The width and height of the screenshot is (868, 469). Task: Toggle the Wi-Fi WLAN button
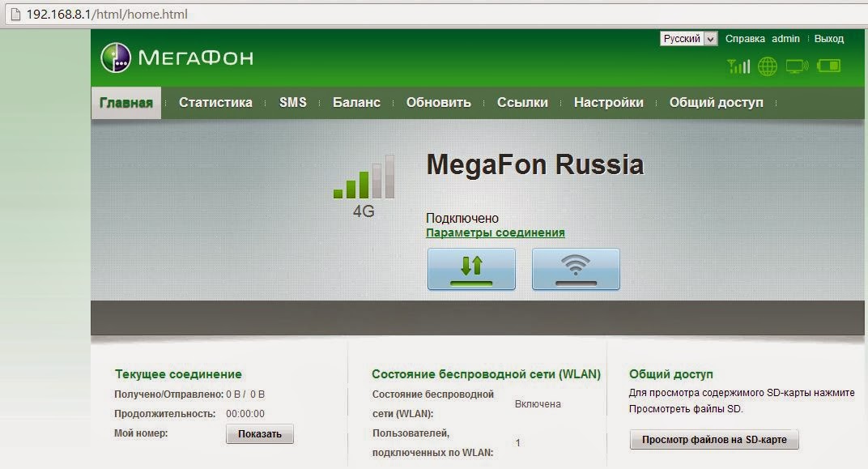tap(576, 269)
